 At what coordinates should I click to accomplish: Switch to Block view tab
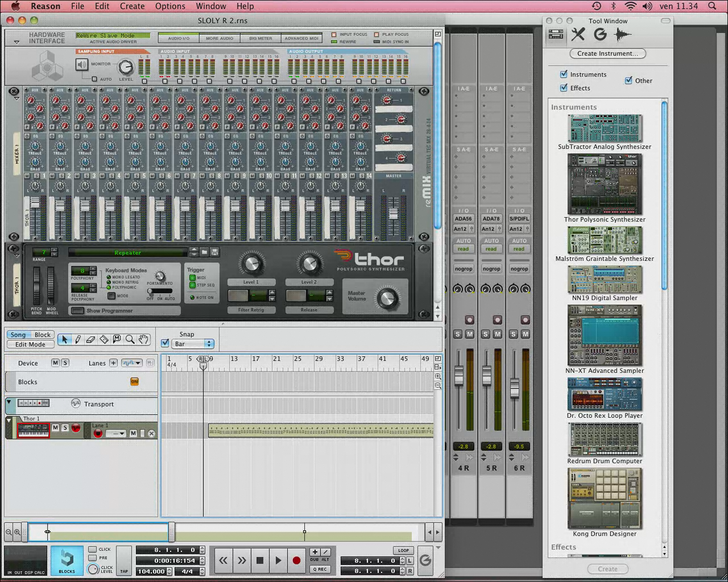point(43,335)
